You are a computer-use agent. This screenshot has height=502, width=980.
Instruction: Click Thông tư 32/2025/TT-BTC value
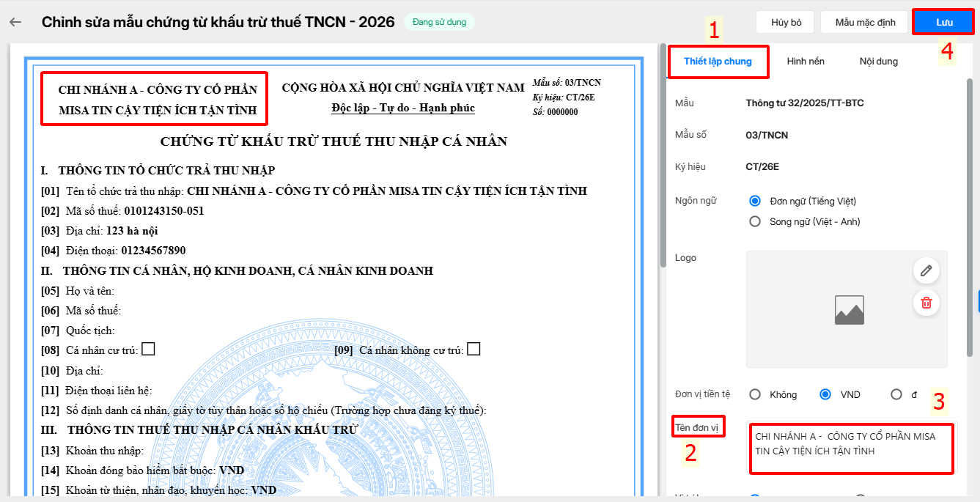pos(805,103)
